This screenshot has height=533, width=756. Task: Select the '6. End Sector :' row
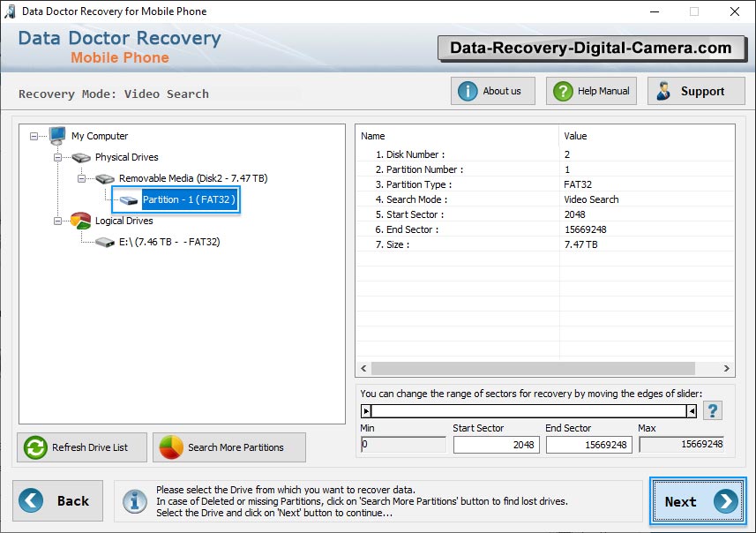545,229
